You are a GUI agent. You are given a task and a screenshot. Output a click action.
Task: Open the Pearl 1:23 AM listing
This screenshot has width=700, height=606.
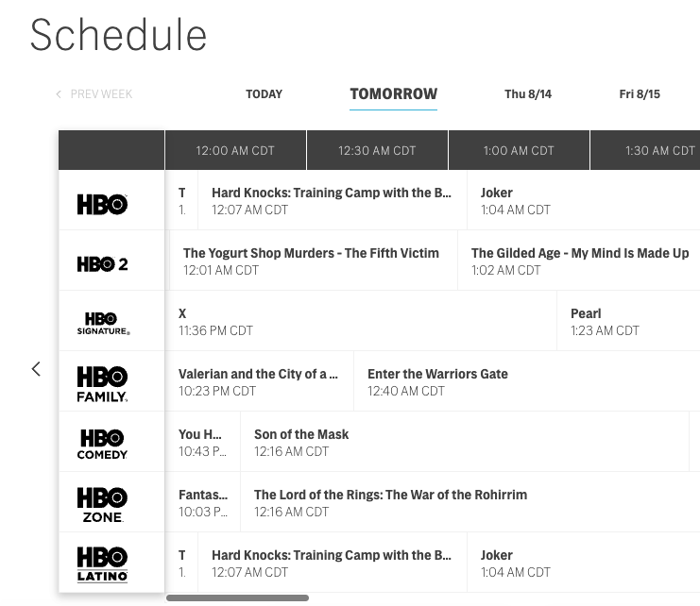[x=628, y=322]
